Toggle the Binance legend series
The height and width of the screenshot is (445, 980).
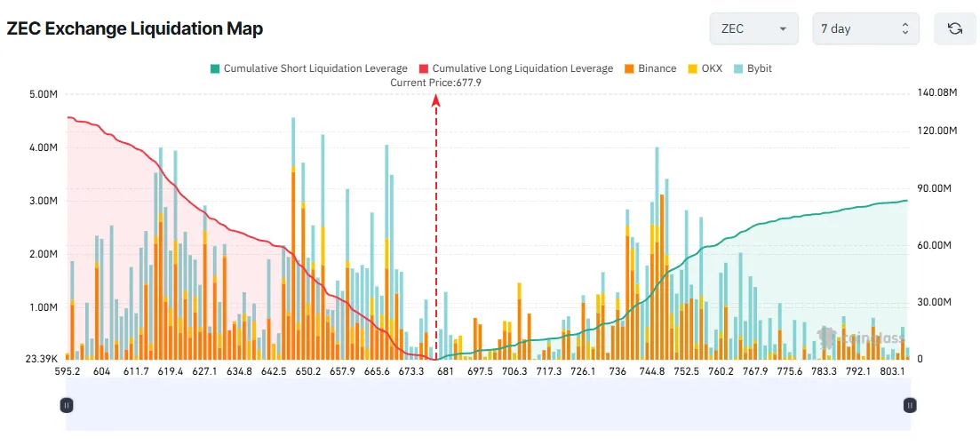(650, 68)
